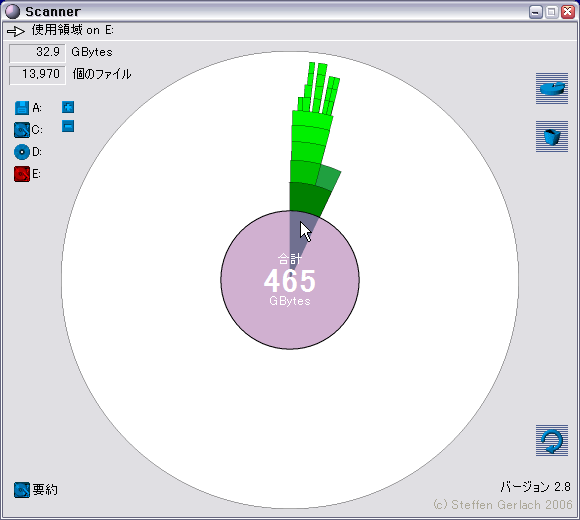
Task: Select the dark green innermost folder segment
Action: 309,198
